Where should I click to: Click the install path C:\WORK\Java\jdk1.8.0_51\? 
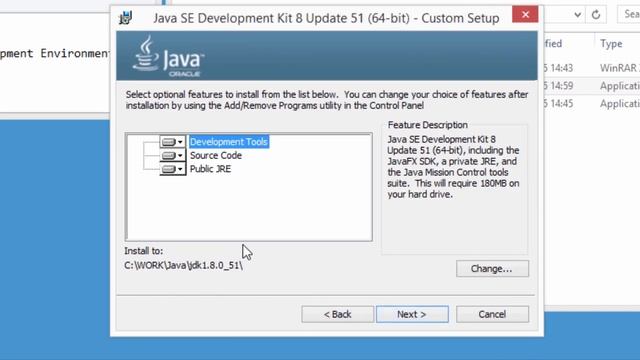tap(184, 265)
